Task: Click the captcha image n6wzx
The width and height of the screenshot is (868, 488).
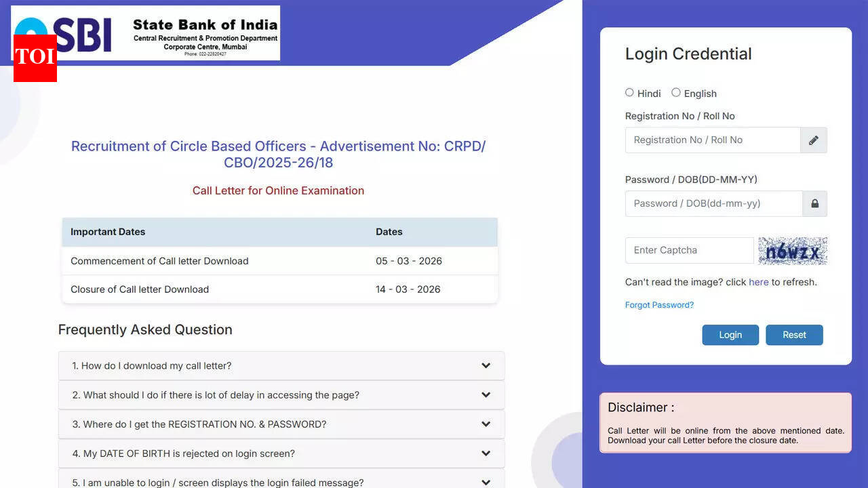Action: (792, 251)
